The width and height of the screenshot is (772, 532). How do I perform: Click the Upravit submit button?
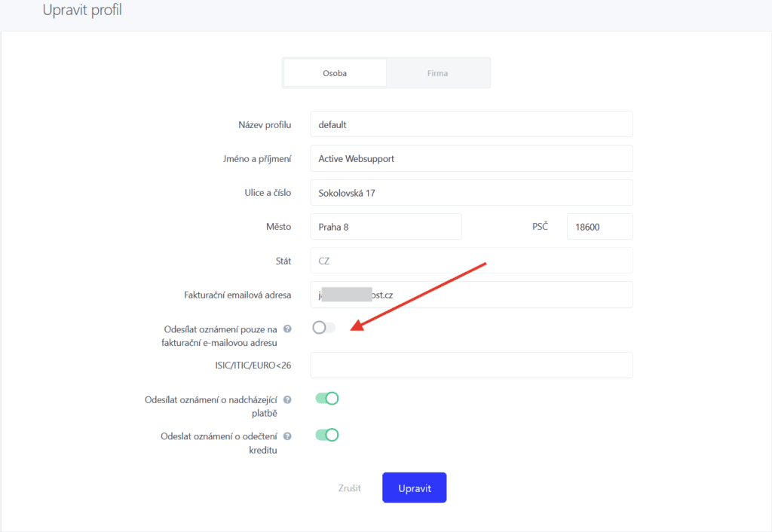[415, 488]
